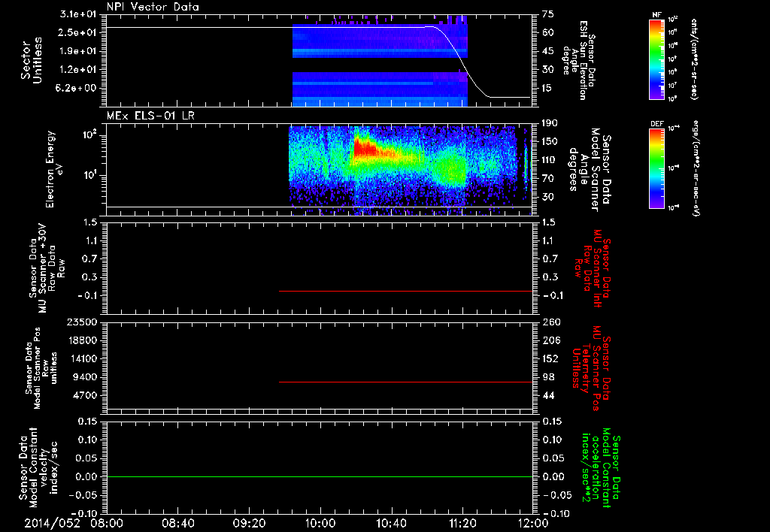
Task: Click the 'Electron Energy eV' axis label
Action: click(54, 169)
